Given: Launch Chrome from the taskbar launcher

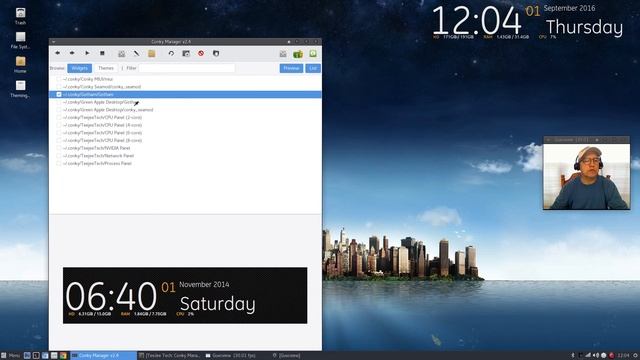Looking at the screenshot, I should 63,356.
